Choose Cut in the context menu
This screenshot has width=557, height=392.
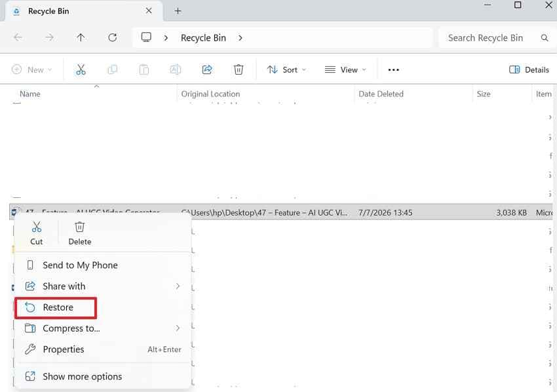(36, 233)
